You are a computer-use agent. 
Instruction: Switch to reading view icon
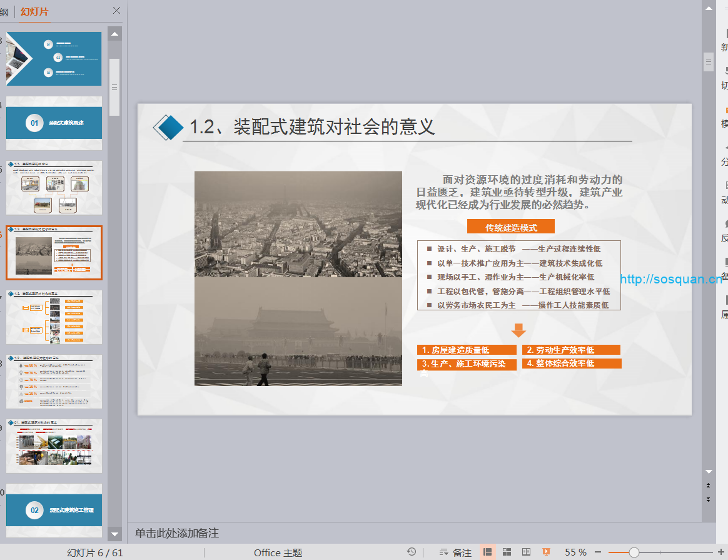[527, 552]
